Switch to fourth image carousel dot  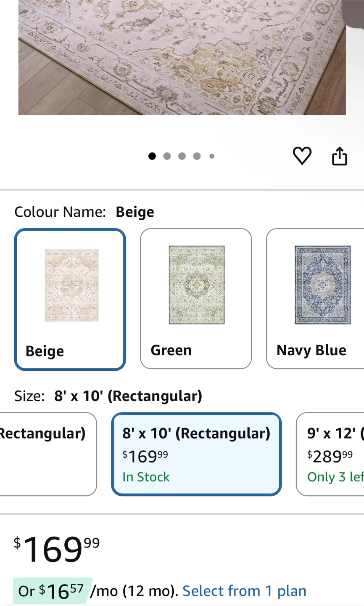point(197,156)
